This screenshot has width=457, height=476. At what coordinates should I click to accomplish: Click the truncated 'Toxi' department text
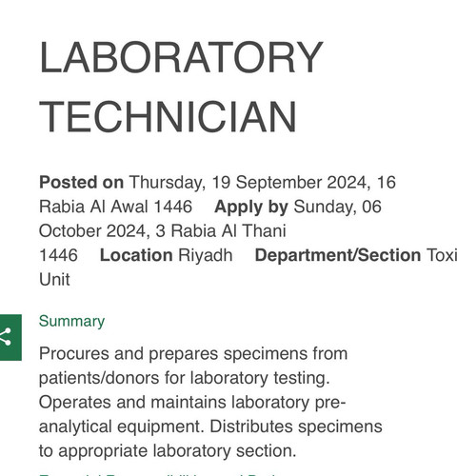[442, 255]
